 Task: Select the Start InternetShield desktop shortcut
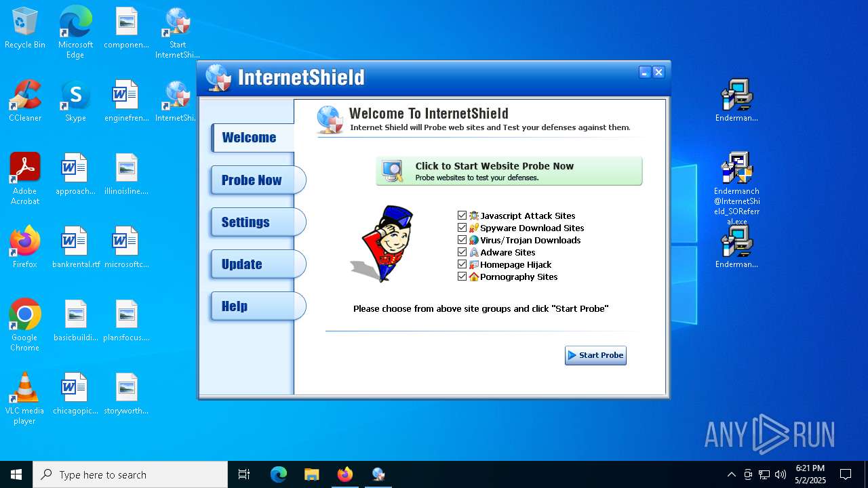coord(178,33)
